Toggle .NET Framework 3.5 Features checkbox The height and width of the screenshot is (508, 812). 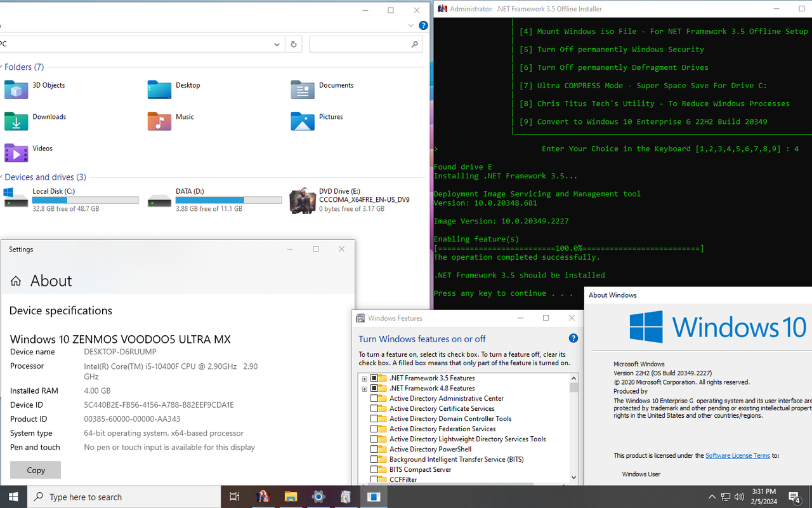pos(374,378)
